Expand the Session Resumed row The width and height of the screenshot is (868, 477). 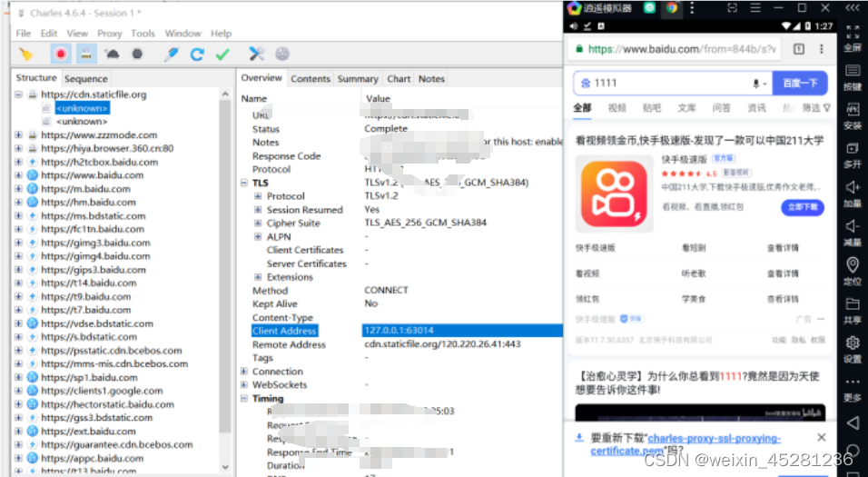coord(258,210)
